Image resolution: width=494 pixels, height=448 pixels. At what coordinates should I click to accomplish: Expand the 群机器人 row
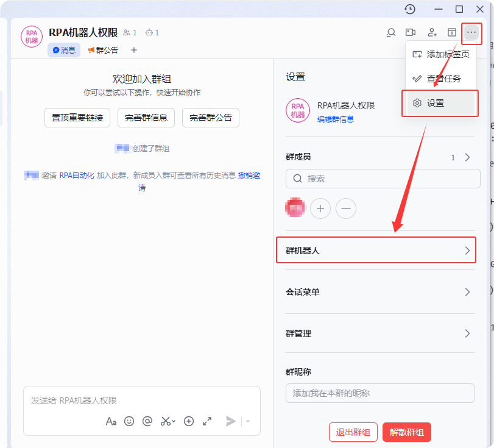(x=376, y=251)
